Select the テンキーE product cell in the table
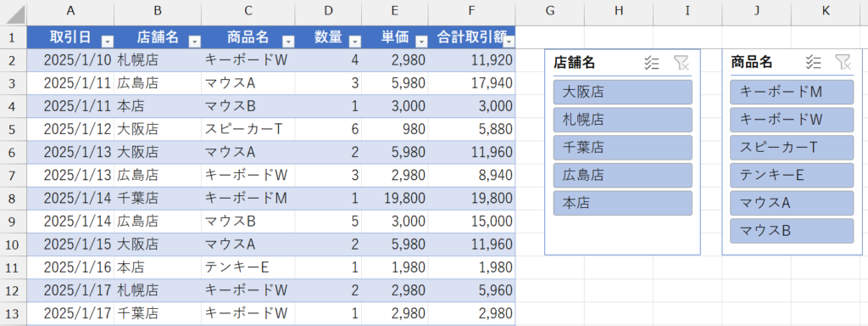 coord(248,267)
